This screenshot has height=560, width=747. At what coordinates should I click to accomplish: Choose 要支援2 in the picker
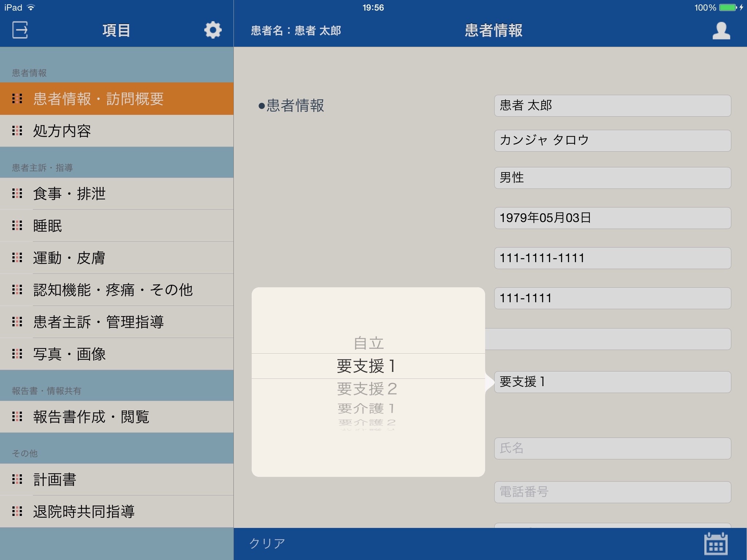pyautogui.click(x=367, y=389)
